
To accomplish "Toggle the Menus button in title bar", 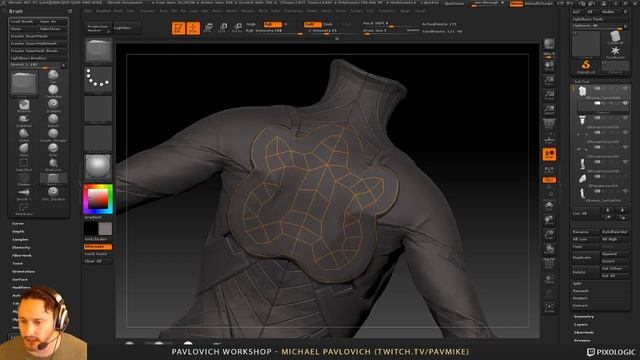I will click(x=516, y=3).
